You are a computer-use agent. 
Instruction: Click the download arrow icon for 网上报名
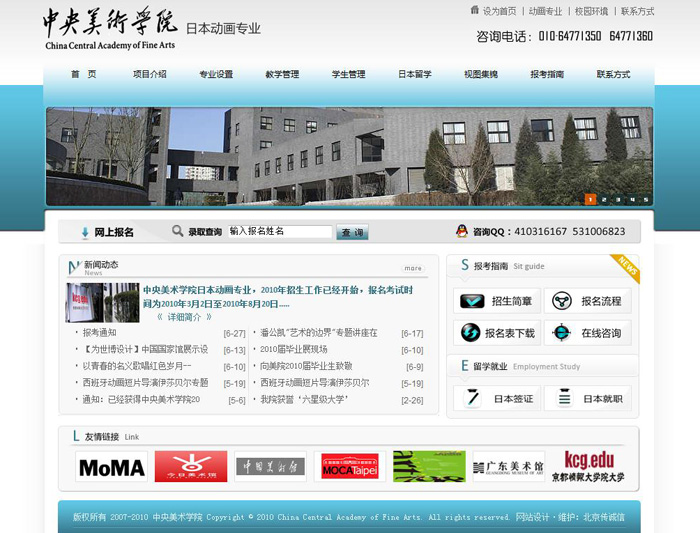pos(85,232)
